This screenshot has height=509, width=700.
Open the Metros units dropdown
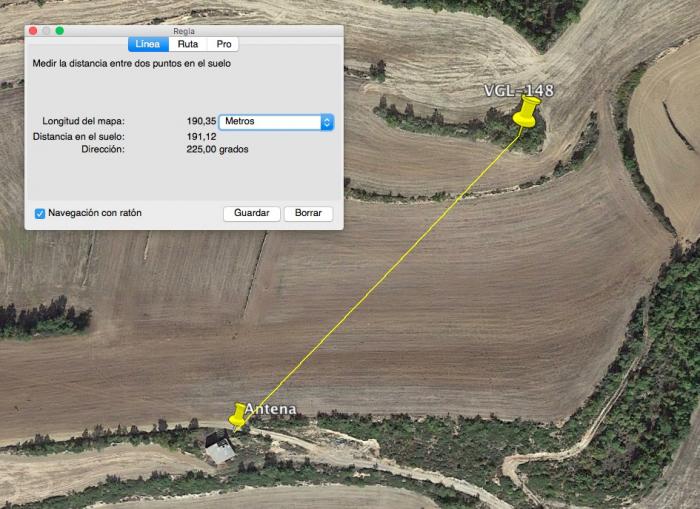(x=276, y=122)
